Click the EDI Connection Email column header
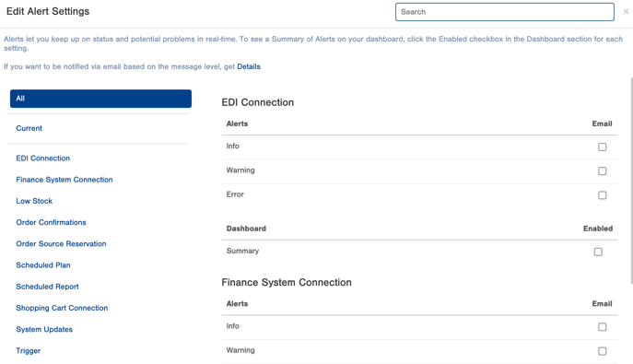 pos(602,123)
